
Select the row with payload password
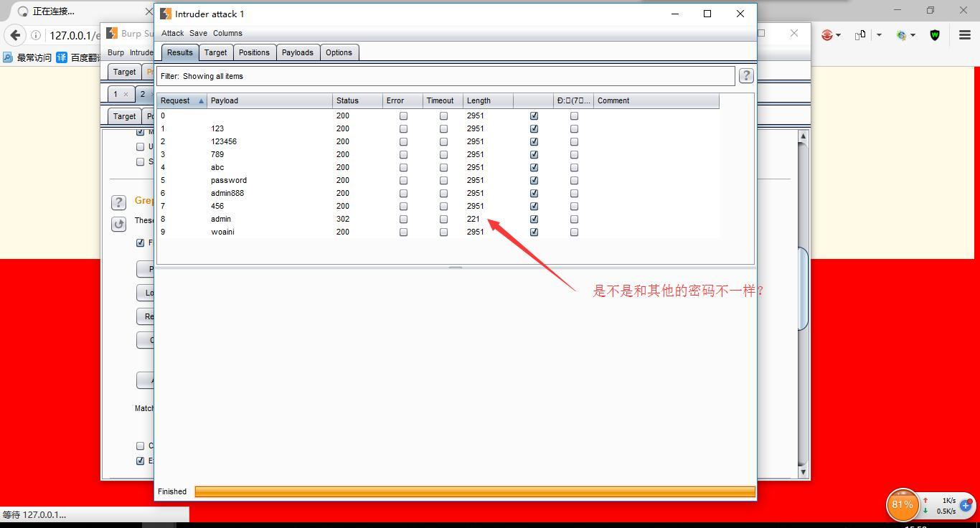[x=438, y=180]
